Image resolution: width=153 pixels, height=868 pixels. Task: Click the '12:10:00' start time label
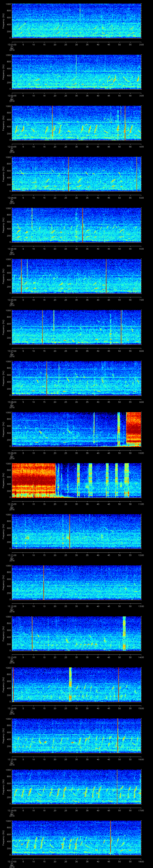pos(12,504)
